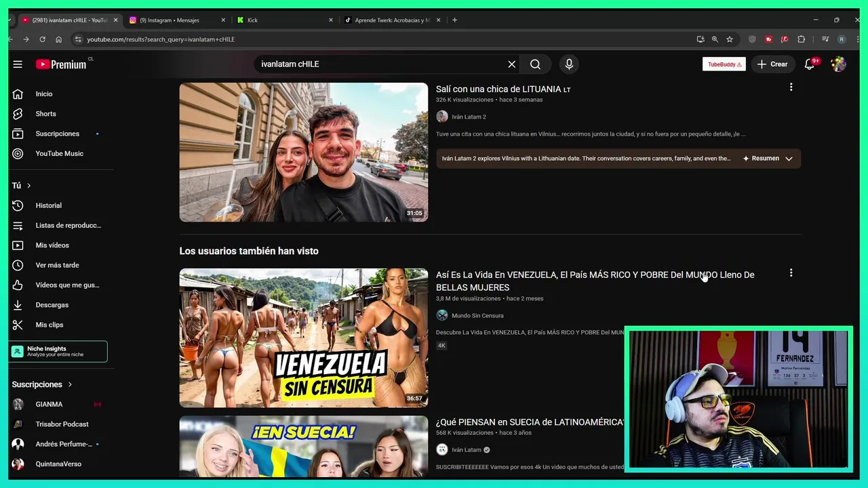The width and height of the screenshot is (868, 488).
Task: Open the browser home page button
Action: point(59,39)
